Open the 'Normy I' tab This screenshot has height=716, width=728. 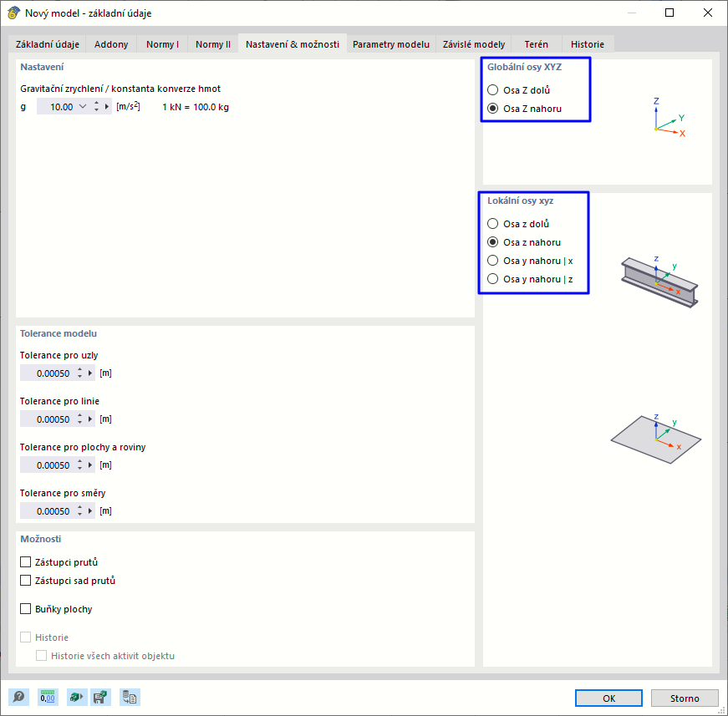tap(162, 44)
